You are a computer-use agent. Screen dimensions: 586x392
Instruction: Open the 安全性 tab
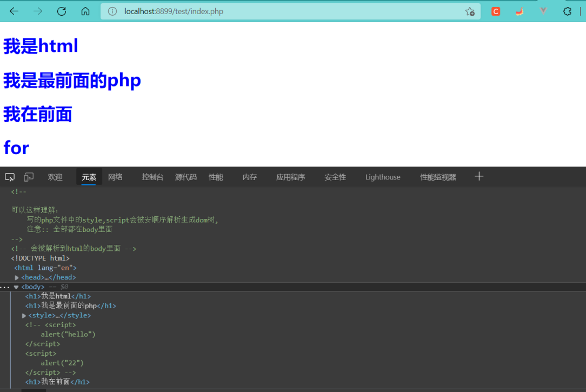click(x=335, y=177)
